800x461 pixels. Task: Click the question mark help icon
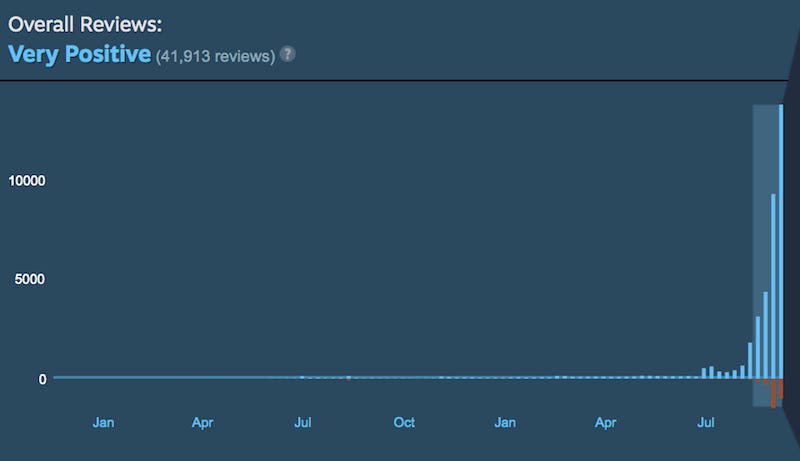(288, 54)
